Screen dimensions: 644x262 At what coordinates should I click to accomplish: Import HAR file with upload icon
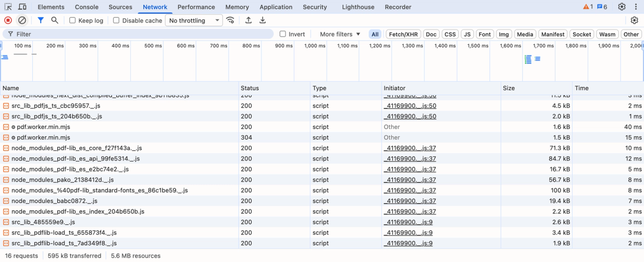(x=248, y=20)
